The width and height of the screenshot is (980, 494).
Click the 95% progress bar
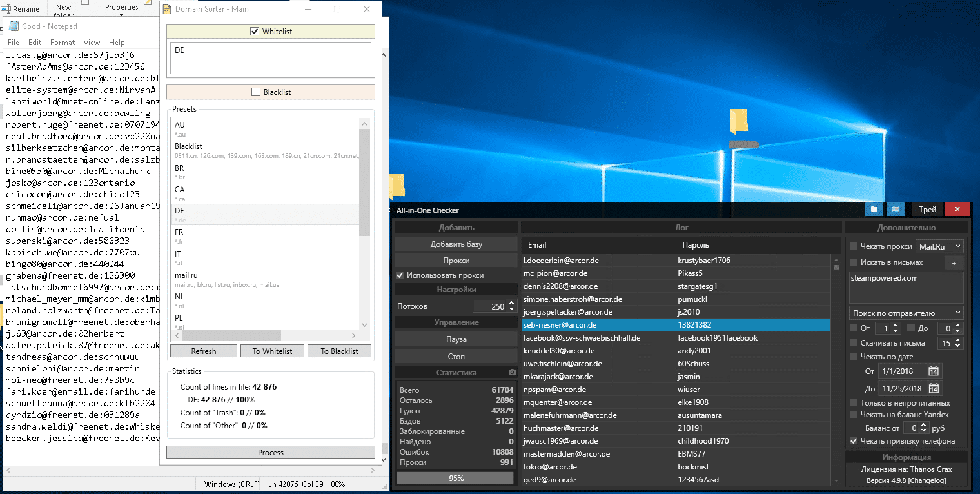pos(456,478)
